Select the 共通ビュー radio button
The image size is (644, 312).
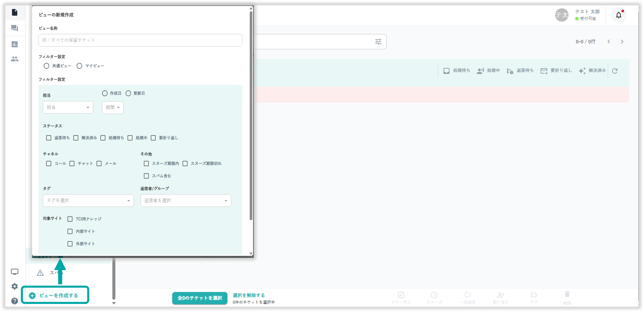pos(46,66)
